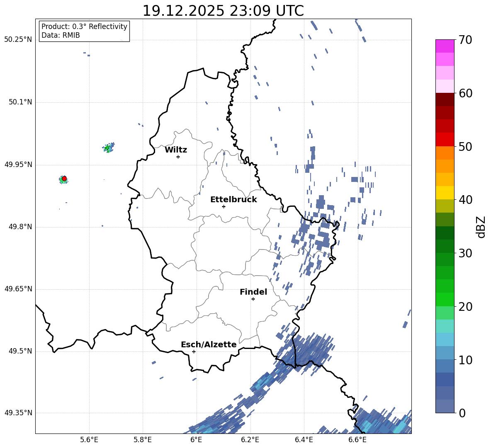Click the dBZ colorbar axis label
This screenshot has height=448, width=491.
coord(481,227)
